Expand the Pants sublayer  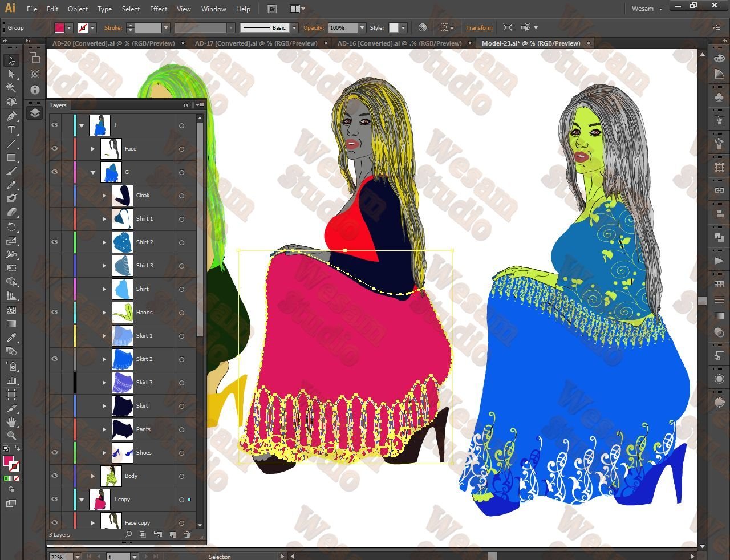point(104,429)
